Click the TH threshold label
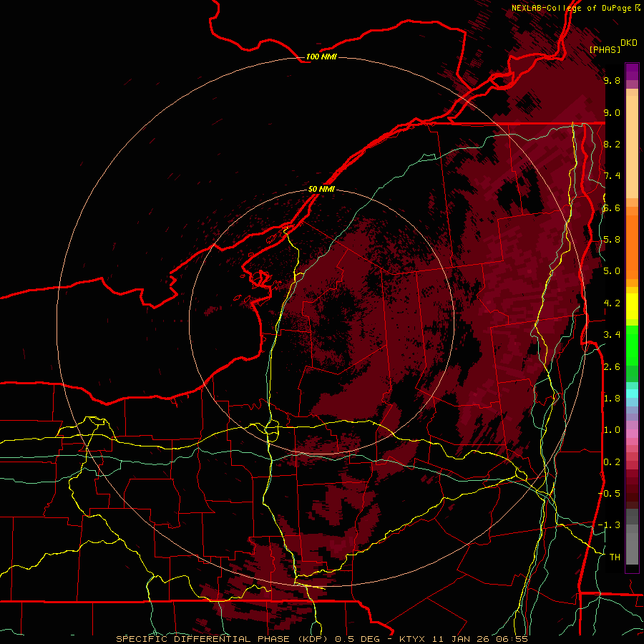Screen dimensions: 644x644 615,557
